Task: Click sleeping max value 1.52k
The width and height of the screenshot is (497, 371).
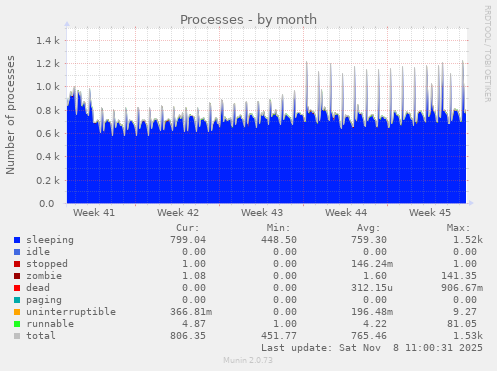Action: click(468, 240)
